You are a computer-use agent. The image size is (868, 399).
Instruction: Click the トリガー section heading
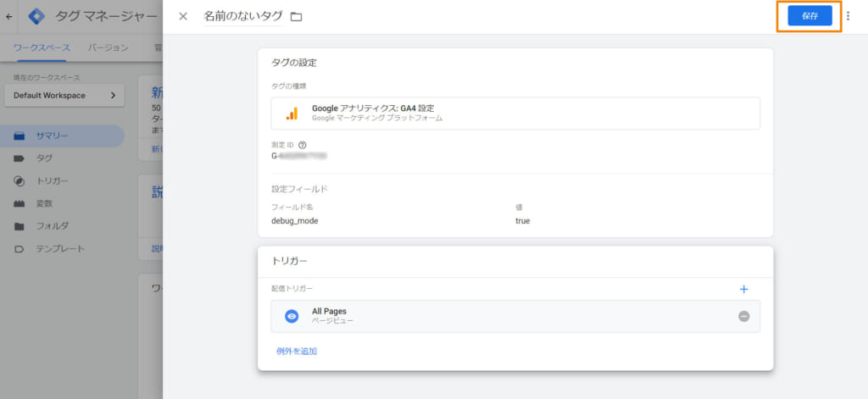289,261
